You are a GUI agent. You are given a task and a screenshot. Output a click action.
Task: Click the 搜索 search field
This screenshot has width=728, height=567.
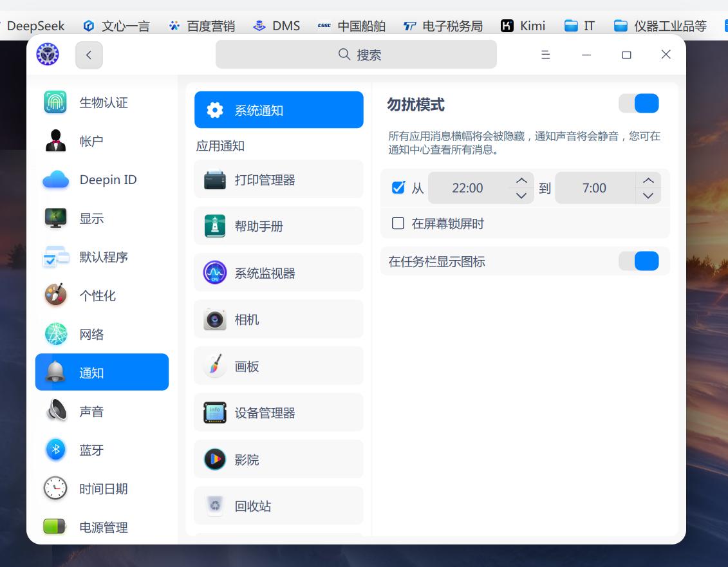(355, 54)
